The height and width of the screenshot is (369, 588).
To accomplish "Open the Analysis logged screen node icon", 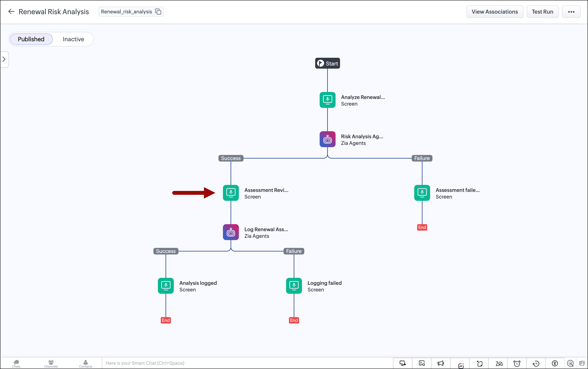I will click(166, 286).
